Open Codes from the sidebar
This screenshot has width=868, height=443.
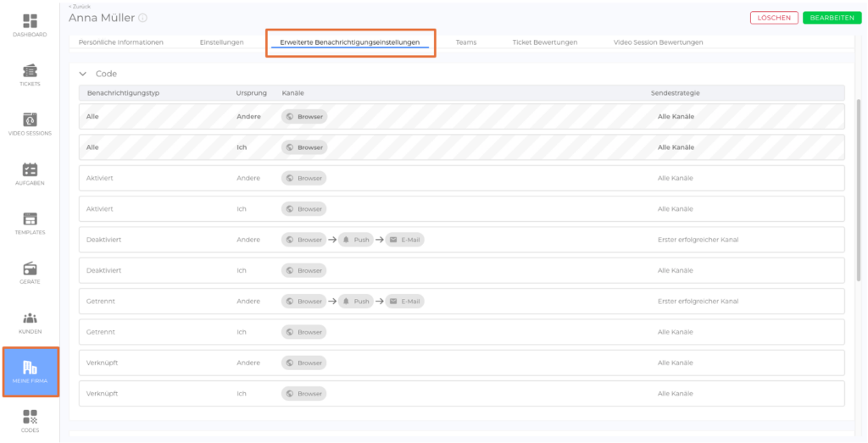[30, 417]
